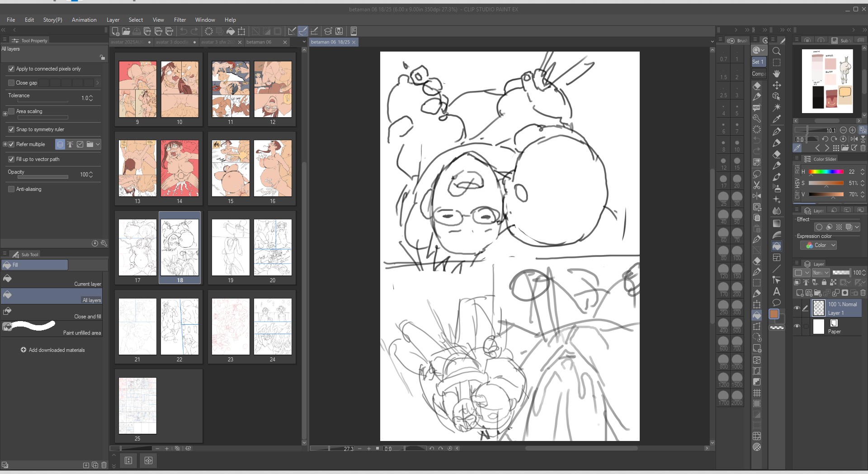Export as JPG from the command bar
Image resolution: width=868 pixels, height=474 pixels.
click(147, 31)
